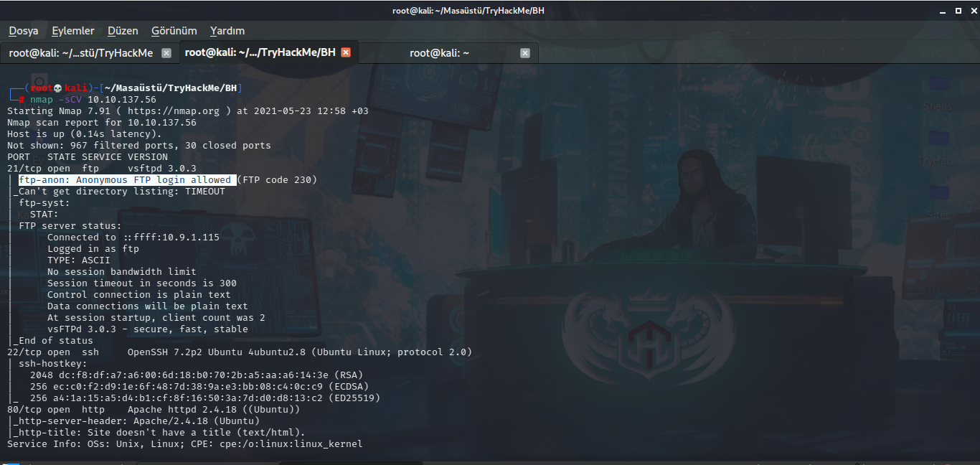Click 'vsFTPd 3.0.3 - secure, fast, stable'

(x=148, y=329)
